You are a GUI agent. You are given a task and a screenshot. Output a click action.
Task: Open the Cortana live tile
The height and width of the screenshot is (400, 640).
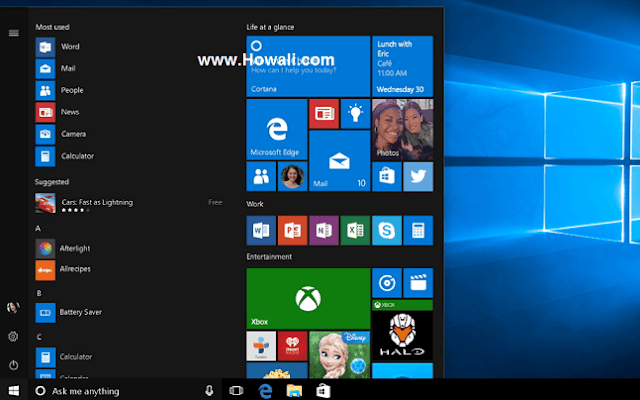pos(308,66)
